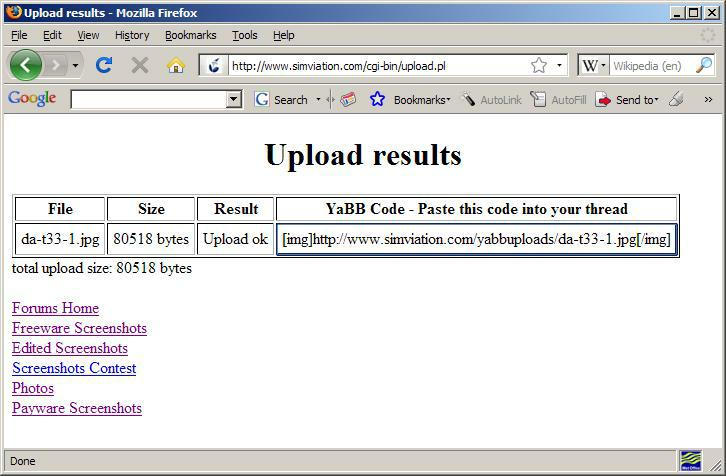Open the Photos link

click(33, 388)
